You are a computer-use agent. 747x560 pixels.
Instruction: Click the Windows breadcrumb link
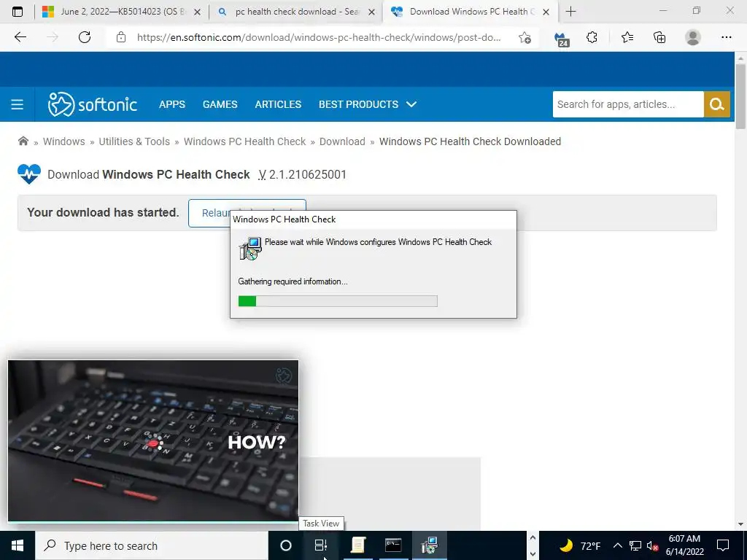tap(64, 141)
